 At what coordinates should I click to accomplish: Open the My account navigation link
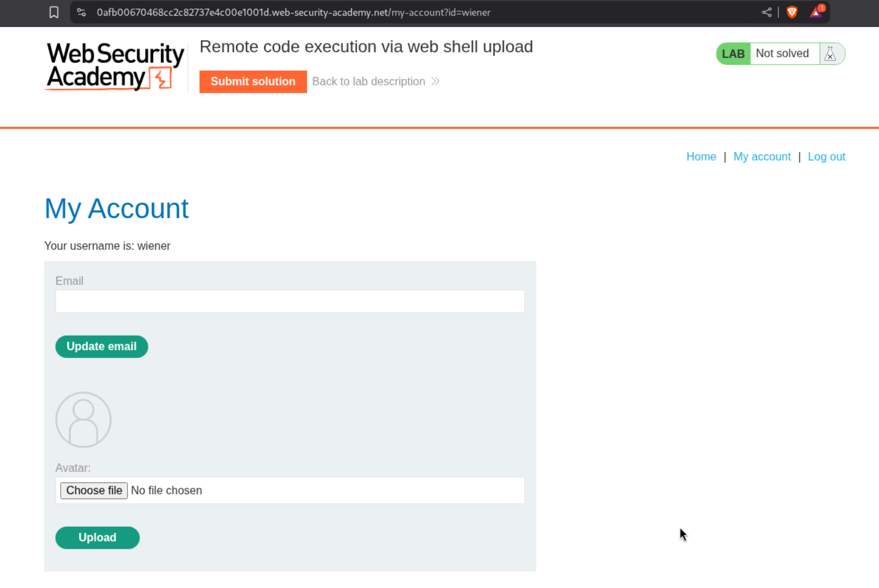(761, 157)
